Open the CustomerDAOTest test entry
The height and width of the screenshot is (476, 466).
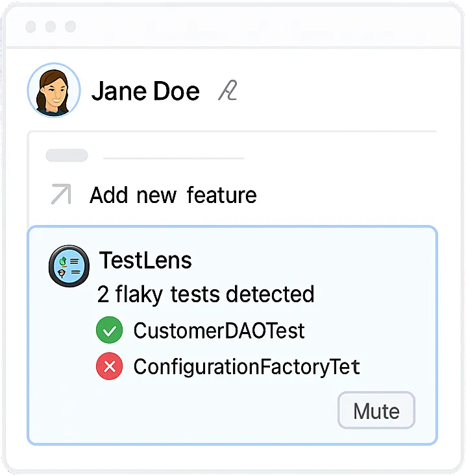219,331
